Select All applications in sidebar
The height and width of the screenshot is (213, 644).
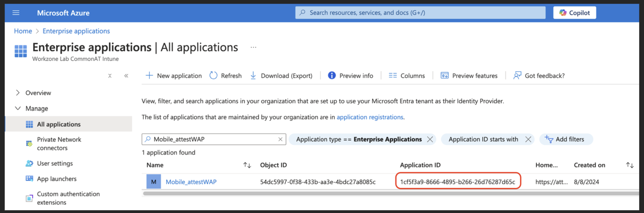(x=59, y=124)
